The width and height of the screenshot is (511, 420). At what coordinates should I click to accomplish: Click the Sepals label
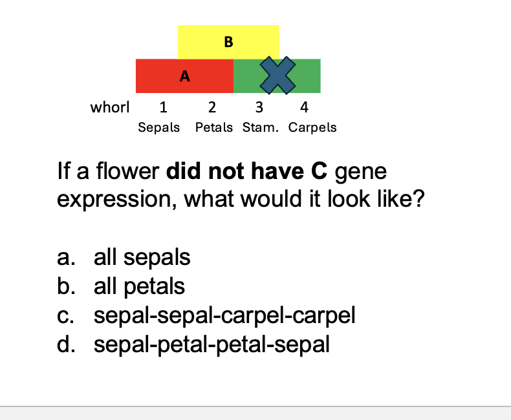159,127
